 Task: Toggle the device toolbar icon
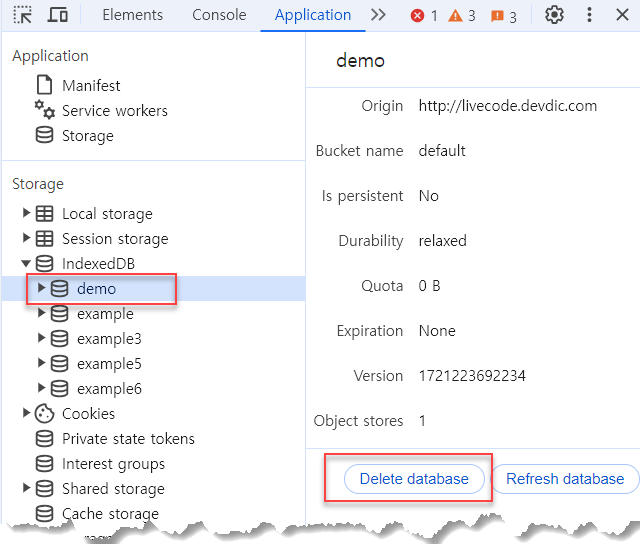[x=58, y=15]
